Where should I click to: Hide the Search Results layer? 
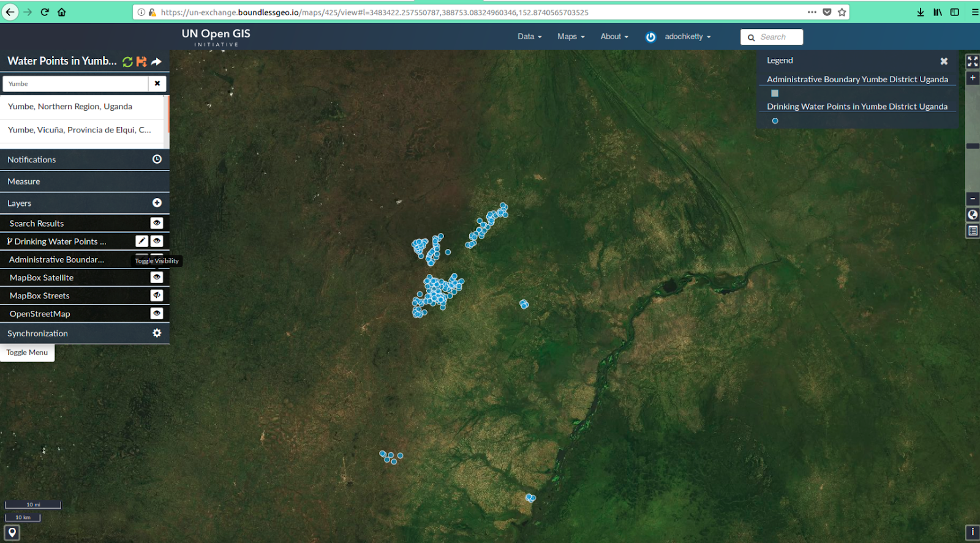[x=157, y=223]
